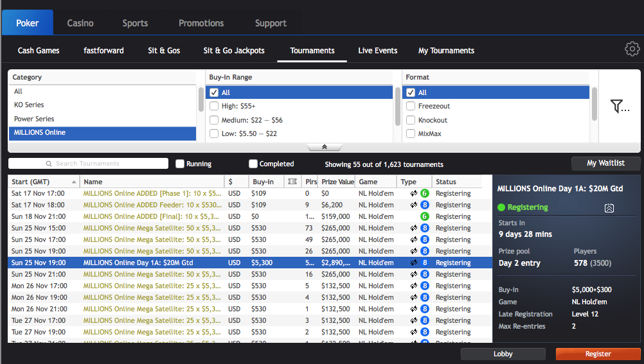Click the ticket icon column header
Screen dimensions: 644x364
[x=292, y=182]
